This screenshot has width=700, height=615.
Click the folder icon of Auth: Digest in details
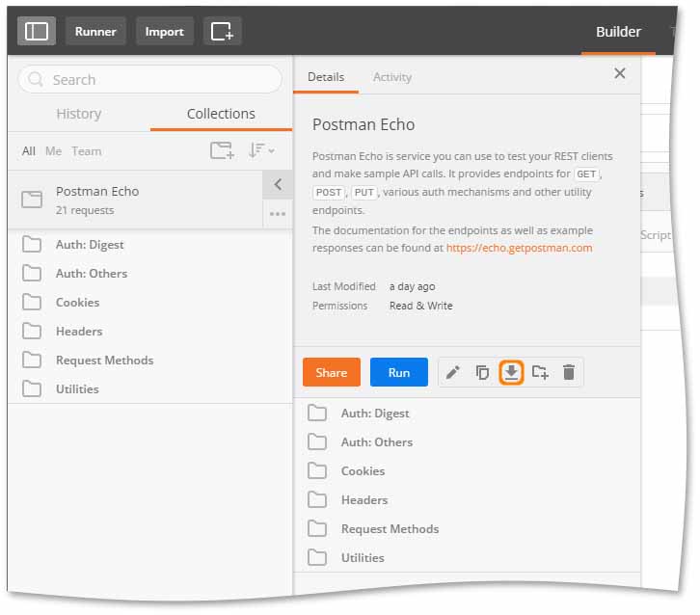[317, 413]
